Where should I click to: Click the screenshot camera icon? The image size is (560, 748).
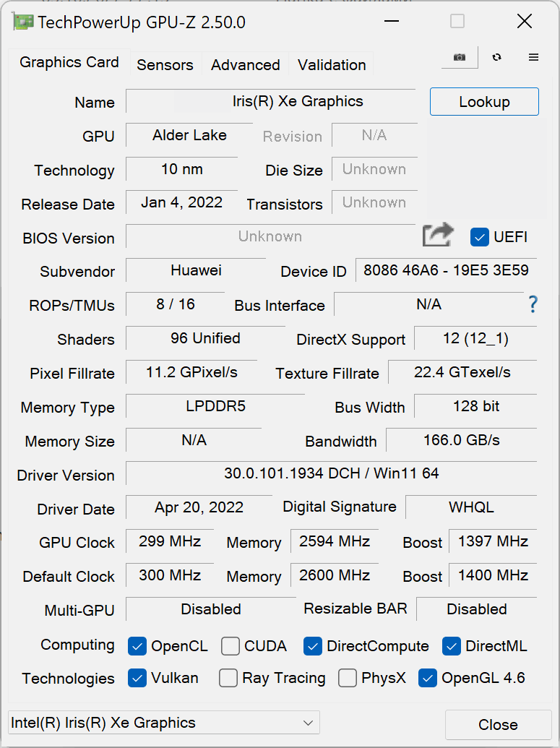(459, 57)
